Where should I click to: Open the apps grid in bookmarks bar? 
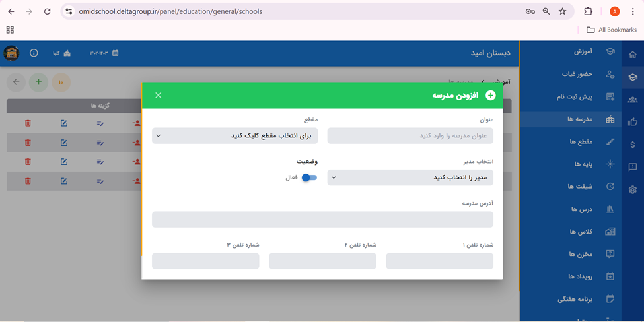(11, 30)
